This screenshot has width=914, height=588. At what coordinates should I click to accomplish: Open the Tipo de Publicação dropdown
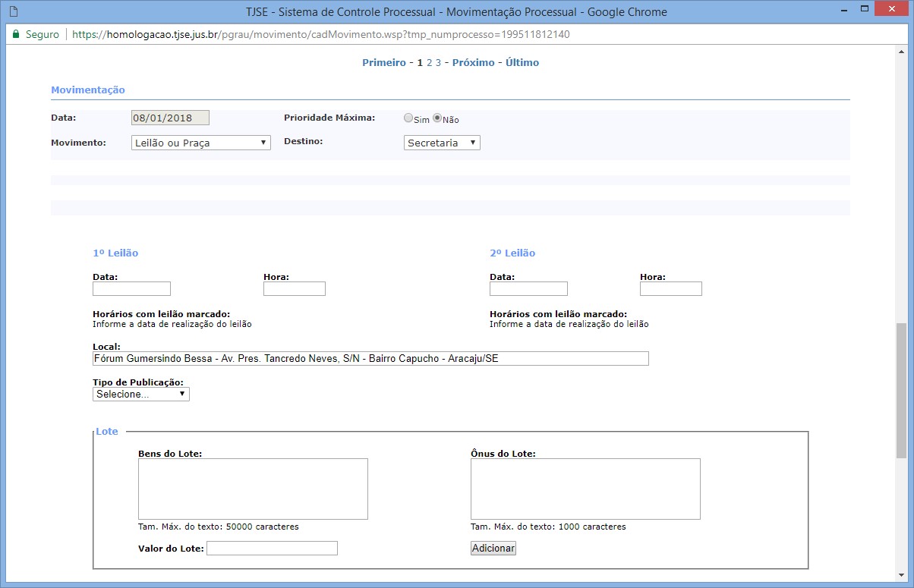coord(141,395)
